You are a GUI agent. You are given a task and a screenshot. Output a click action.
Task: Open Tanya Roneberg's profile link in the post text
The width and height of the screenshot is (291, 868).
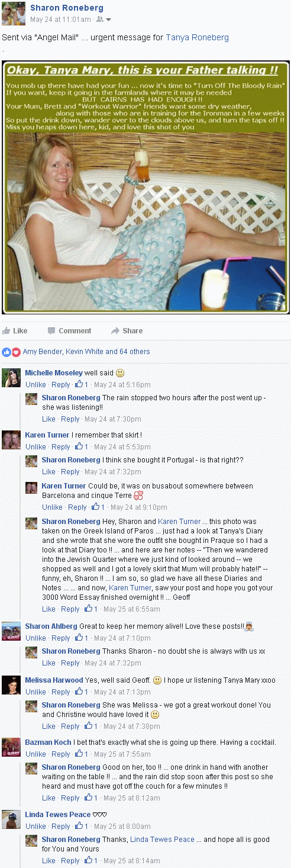tap(197, 37)
